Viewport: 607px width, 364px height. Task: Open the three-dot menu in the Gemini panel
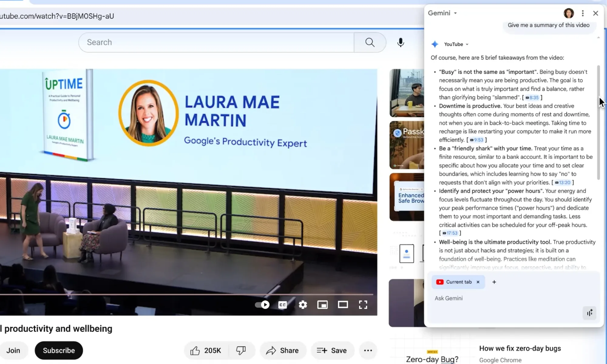click(x=583, y=13)
